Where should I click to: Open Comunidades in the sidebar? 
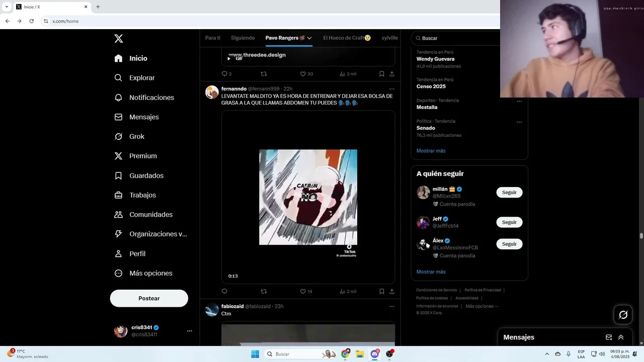pos(143,215)
